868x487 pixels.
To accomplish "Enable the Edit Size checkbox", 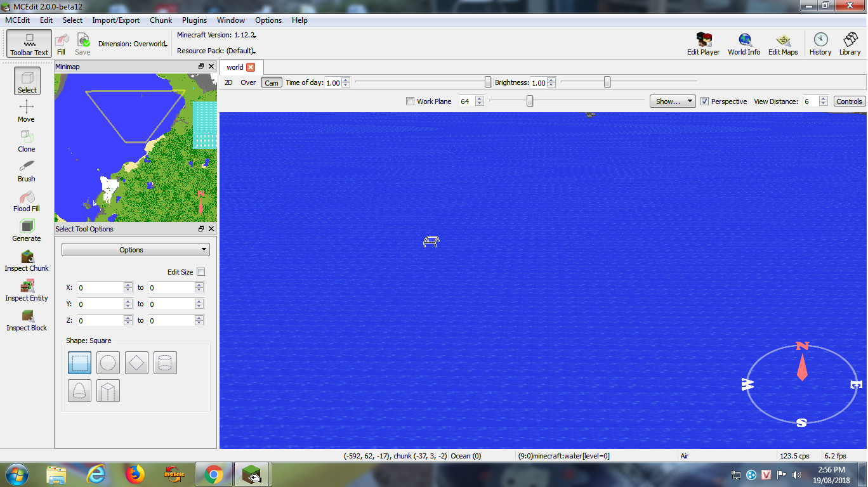I will click(201, 272).
